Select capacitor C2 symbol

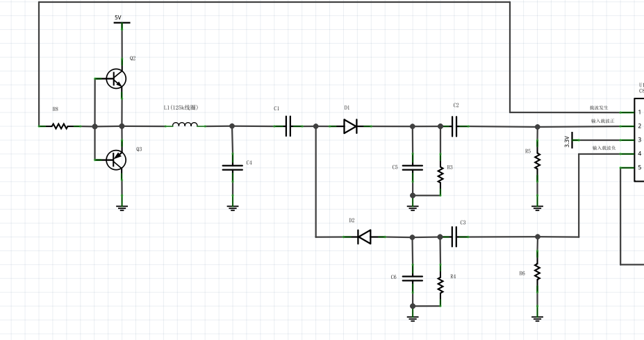[454, 126]
